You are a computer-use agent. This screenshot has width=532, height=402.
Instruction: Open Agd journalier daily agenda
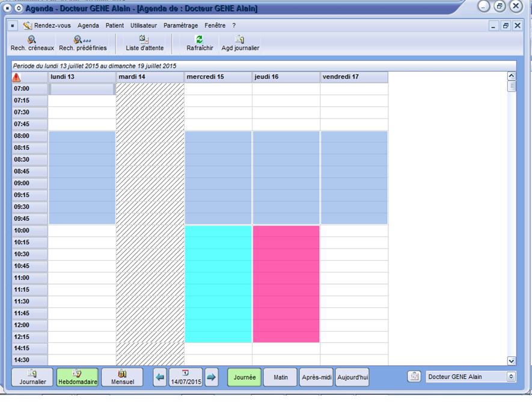[240, 40]
